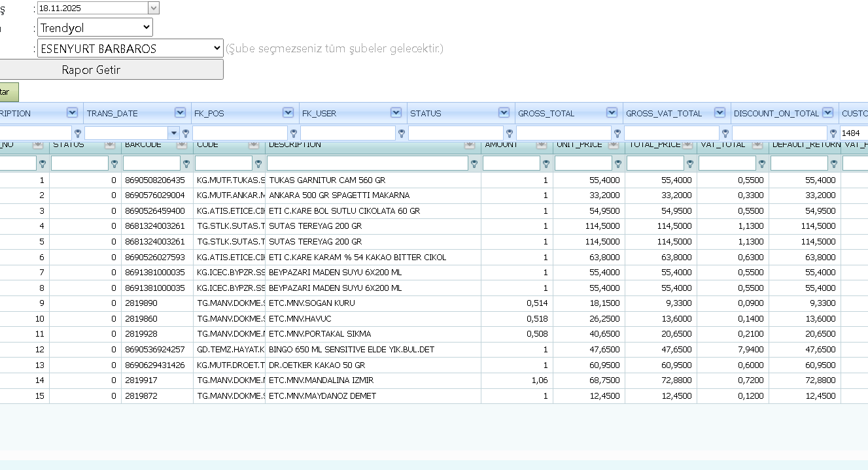The height and width of the screenshot is (470, 868).
Task: Click the filter icon under GROSS_TOTAL
Action: (617, 133)
